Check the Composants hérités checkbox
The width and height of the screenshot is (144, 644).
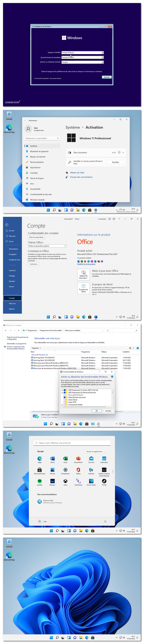point(65,405)
